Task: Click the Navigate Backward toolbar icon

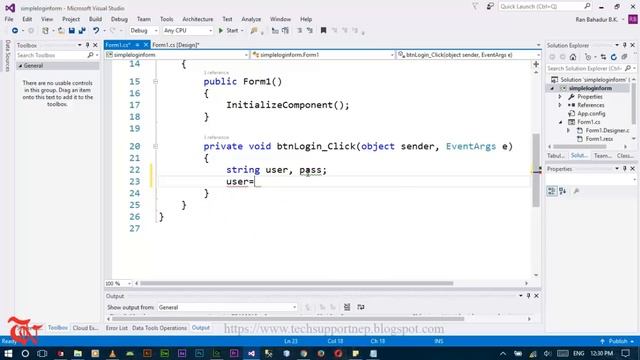Action: (x=15, y=31)
